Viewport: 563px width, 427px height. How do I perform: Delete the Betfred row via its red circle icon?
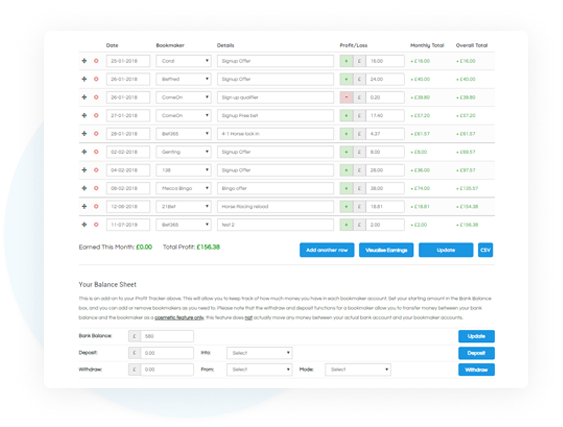point(96,79)
